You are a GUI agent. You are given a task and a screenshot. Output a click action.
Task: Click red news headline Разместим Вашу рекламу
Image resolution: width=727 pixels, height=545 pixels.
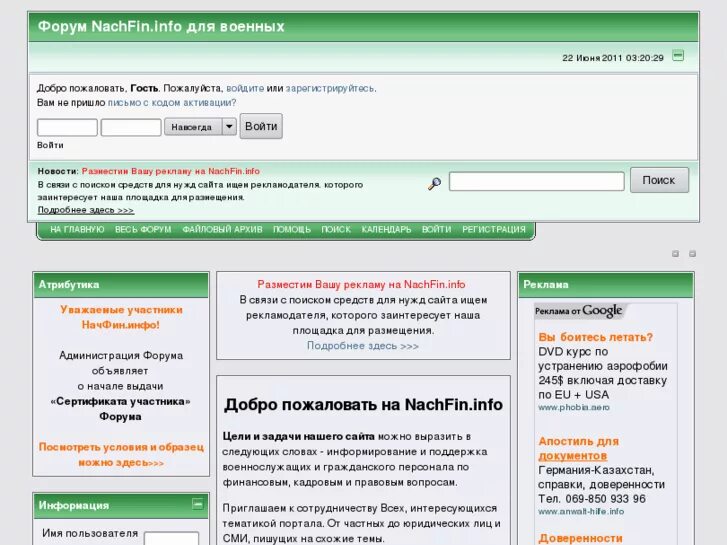pyautogui.click(x=171, y=171)
